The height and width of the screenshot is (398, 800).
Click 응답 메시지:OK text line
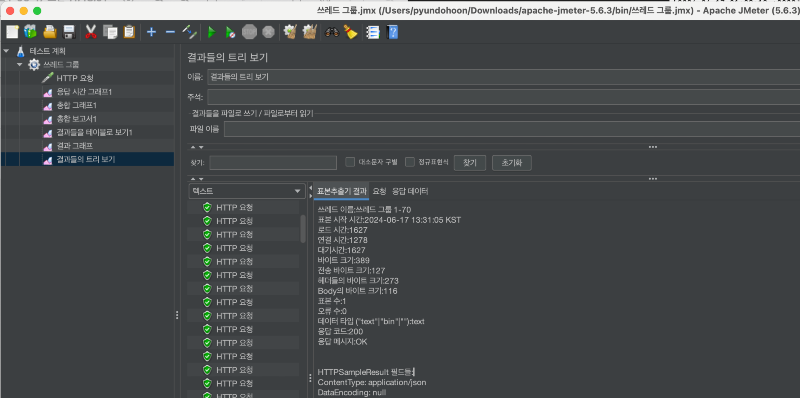pos(342,342)
